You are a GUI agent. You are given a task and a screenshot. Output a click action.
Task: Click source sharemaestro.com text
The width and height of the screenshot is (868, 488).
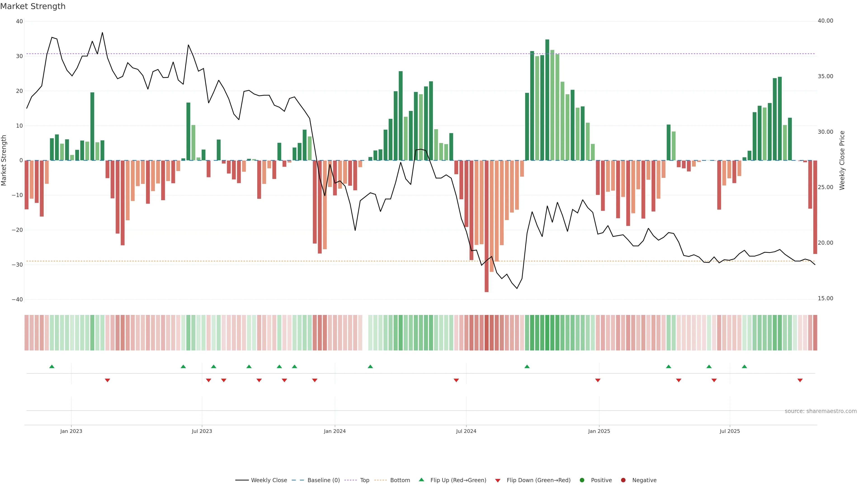pyautogui.click(x=821, y=411)
